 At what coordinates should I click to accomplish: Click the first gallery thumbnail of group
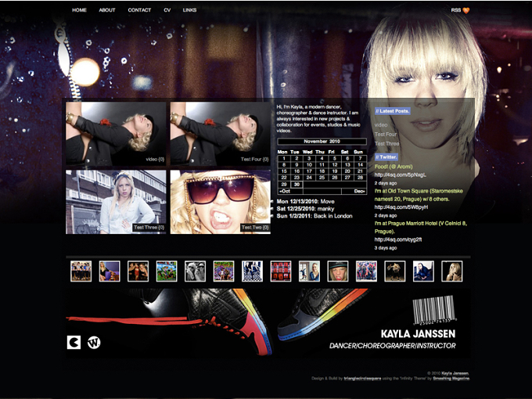81,271
